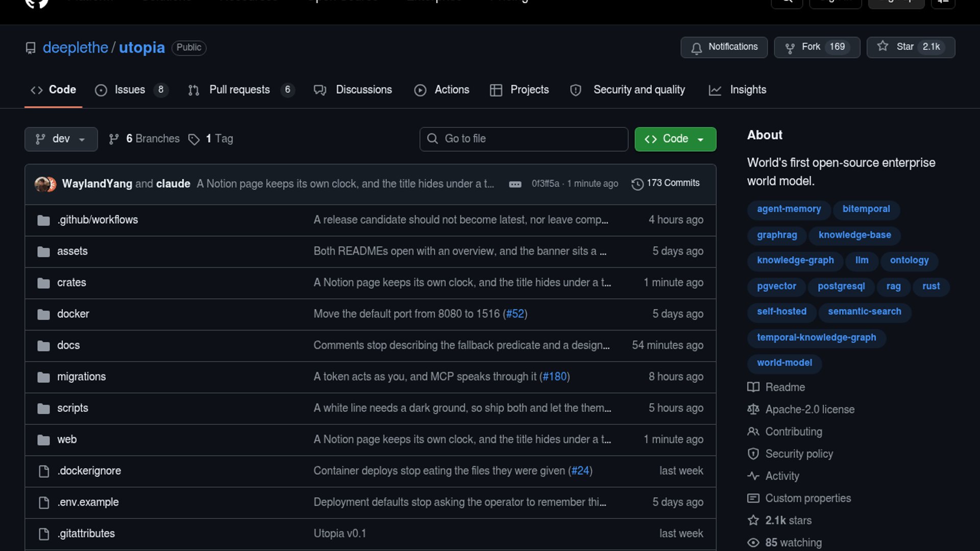
Task: View the 1 Tag link
Action: (x=211, y=139)
